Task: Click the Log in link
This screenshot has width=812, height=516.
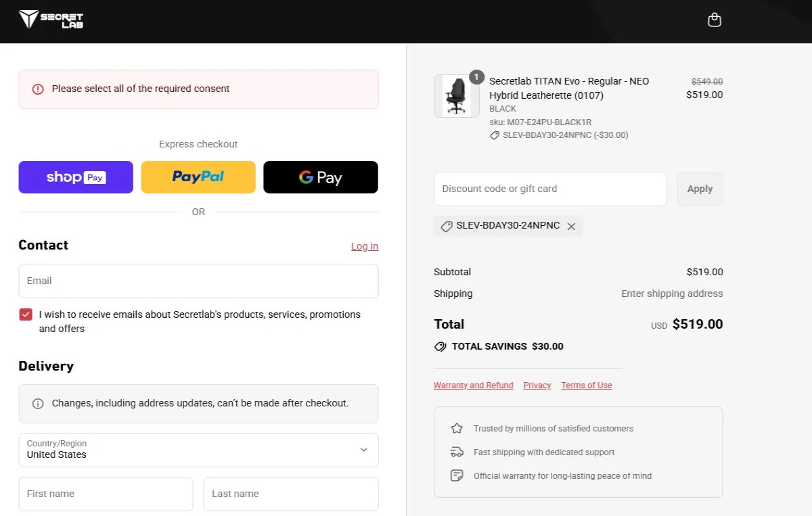Action: click(364, 246)
